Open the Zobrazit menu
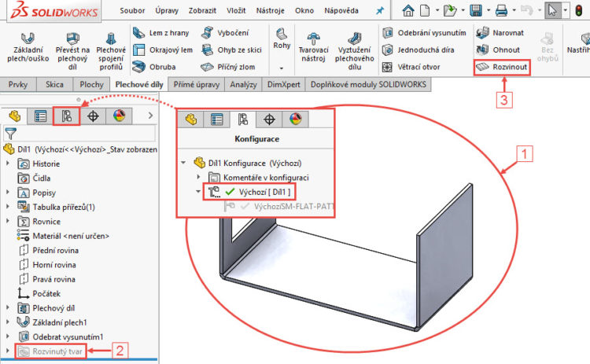This screenshot has width=590, height=364. pyautogui.click(x=202, y=10)
